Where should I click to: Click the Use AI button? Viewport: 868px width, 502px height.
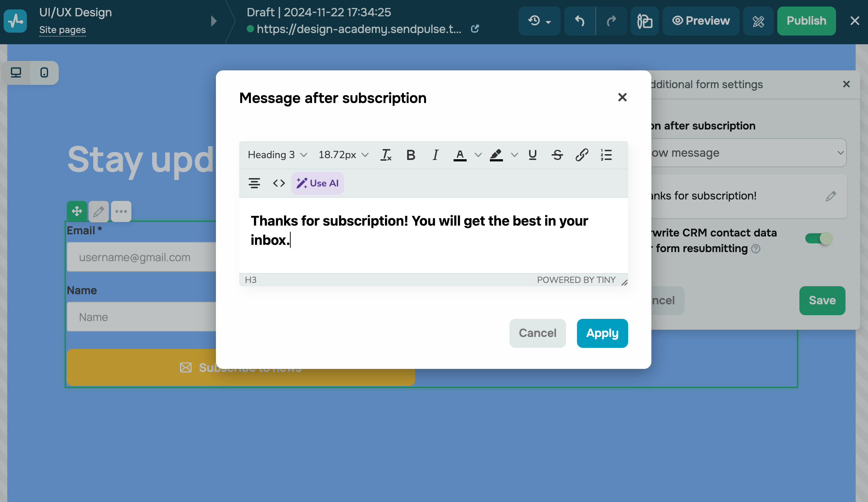(x=318, y=183)
